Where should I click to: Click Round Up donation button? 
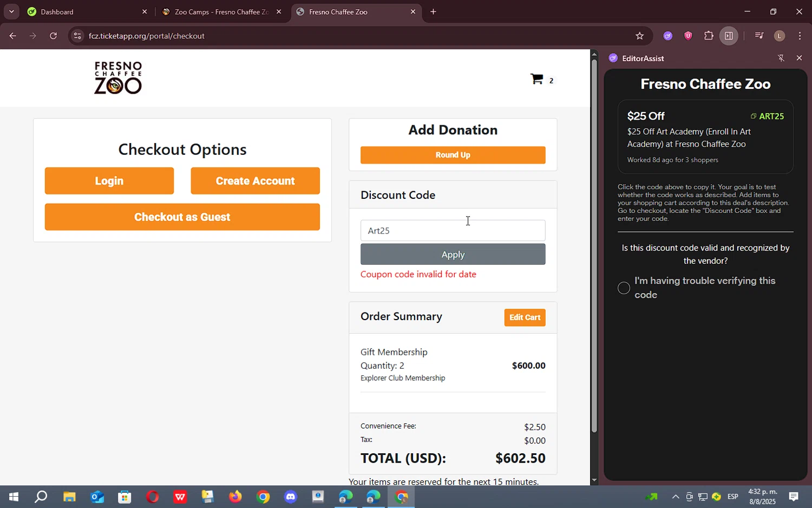click(453, 155)
